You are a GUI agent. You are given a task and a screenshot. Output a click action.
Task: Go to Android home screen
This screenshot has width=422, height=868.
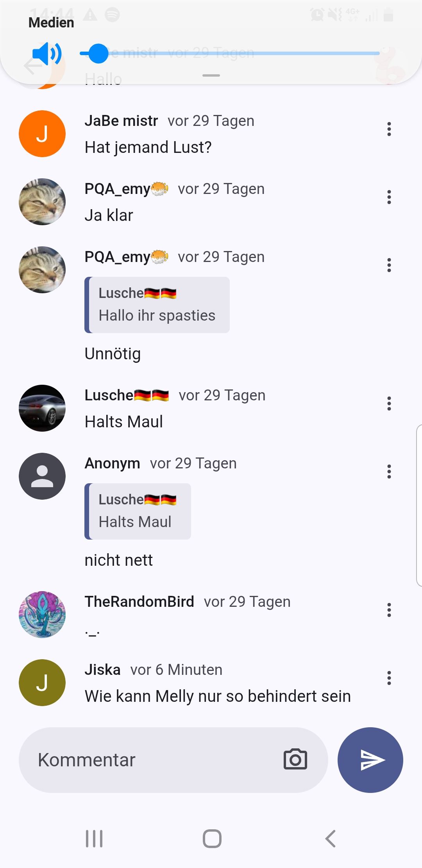coord(212,839)
